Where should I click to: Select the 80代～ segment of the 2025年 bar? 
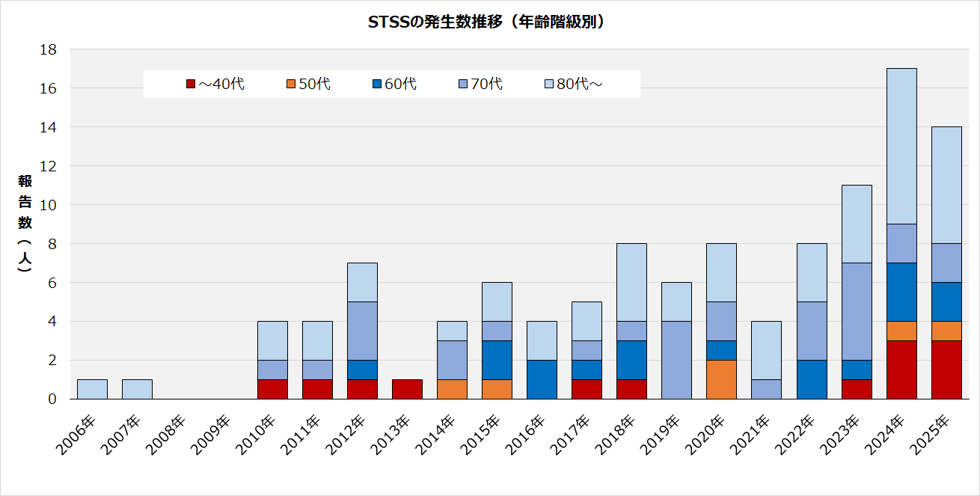tap(946, 185)
